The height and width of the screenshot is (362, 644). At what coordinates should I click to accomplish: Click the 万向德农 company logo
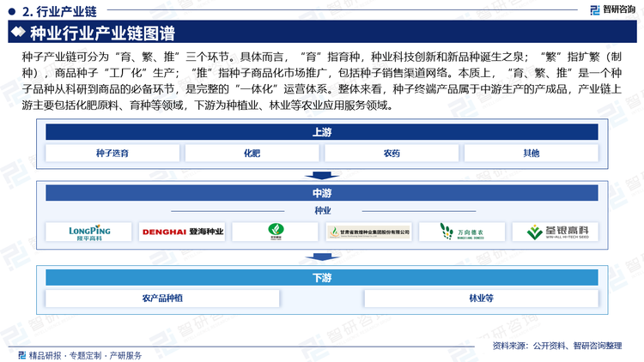click(462, 232)
